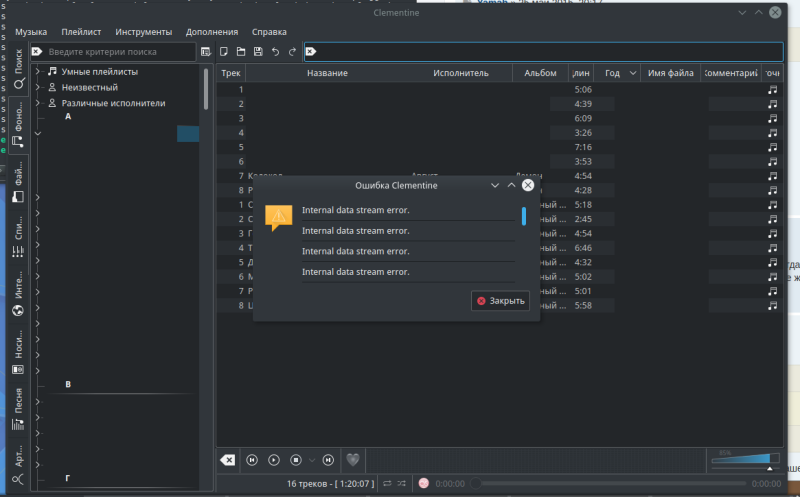Adjust the volume slider

745,460
